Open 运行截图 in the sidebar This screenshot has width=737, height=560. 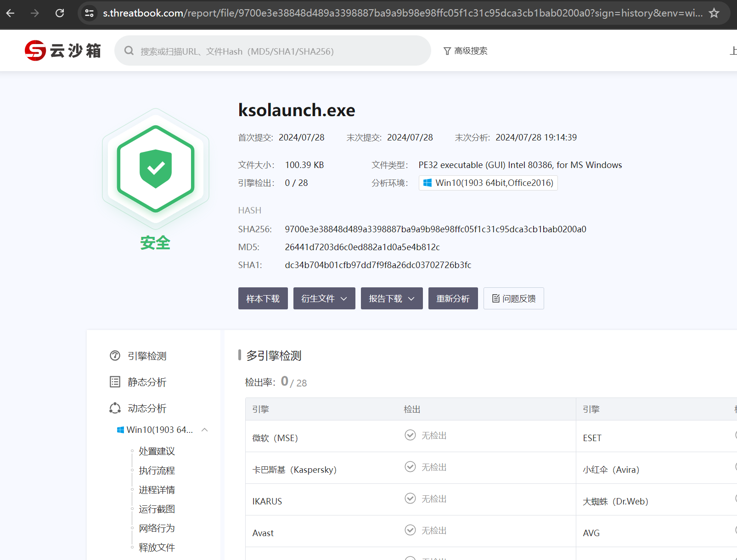coord(157,509)
